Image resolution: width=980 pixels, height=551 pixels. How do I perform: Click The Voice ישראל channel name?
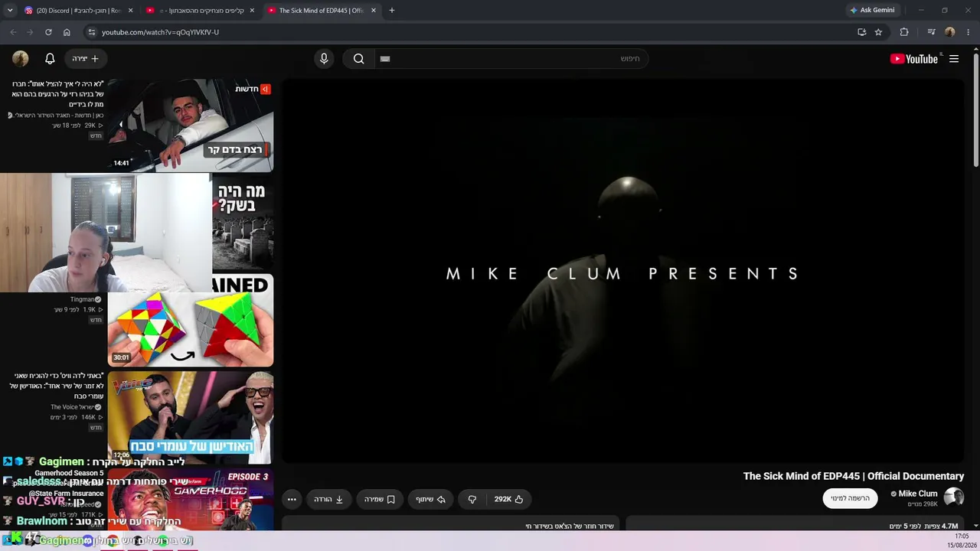click(x=72, y=407)
